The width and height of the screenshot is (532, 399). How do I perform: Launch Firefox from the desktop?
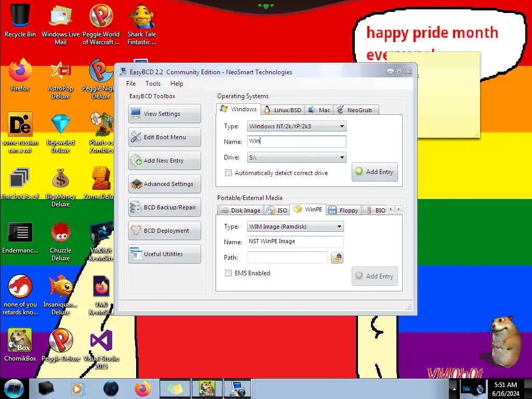point(20,75)
